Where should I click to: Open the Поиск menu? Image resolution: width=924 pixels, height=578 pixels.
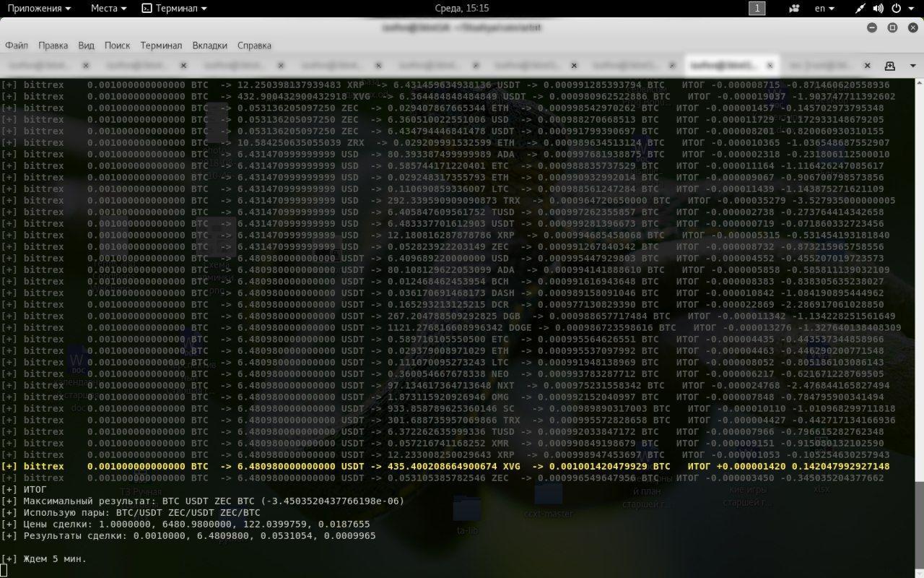click(x=117, y=45)
